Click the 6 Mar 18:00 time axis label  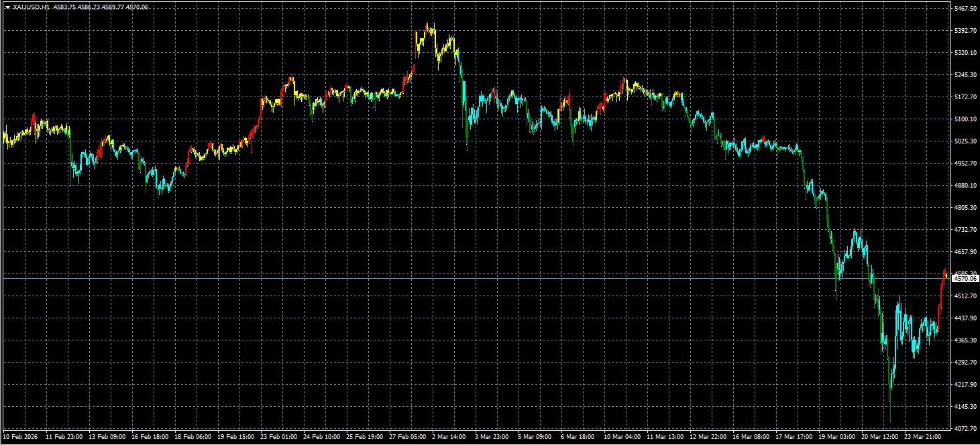click(x=578, y=437)
